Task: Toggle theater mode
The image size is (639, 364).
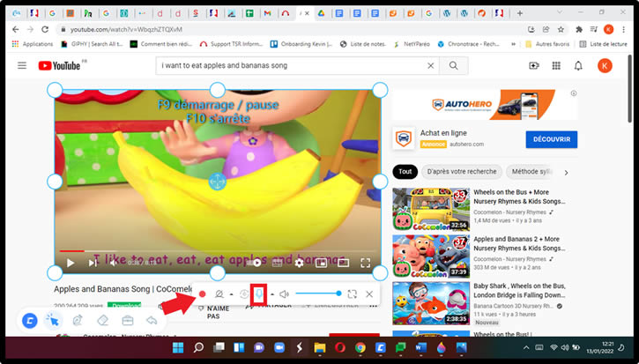Action: (343, 264)
